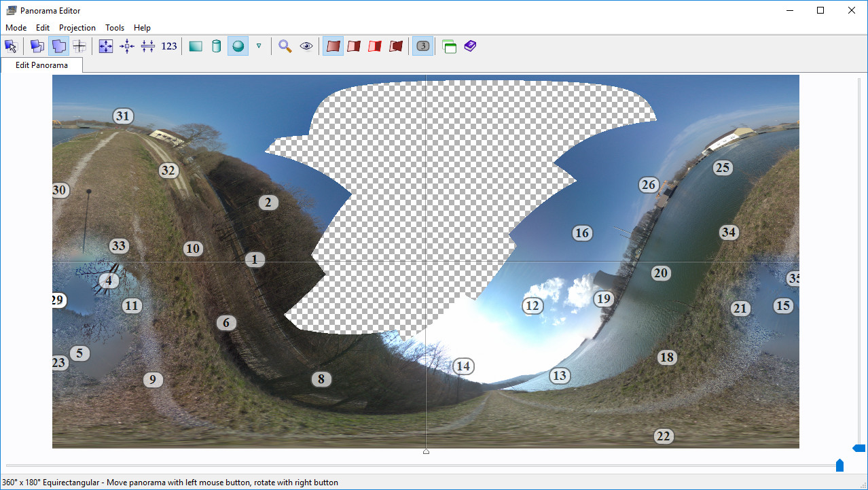Click the Fit panorama arrows icon
This screenshot has width=868, height=490.
click(x=106, y=46)
